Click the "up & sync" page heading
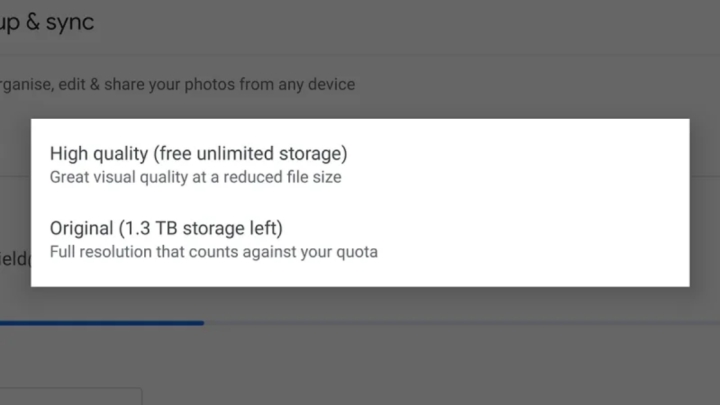The image size is (720, 405). 47,22
